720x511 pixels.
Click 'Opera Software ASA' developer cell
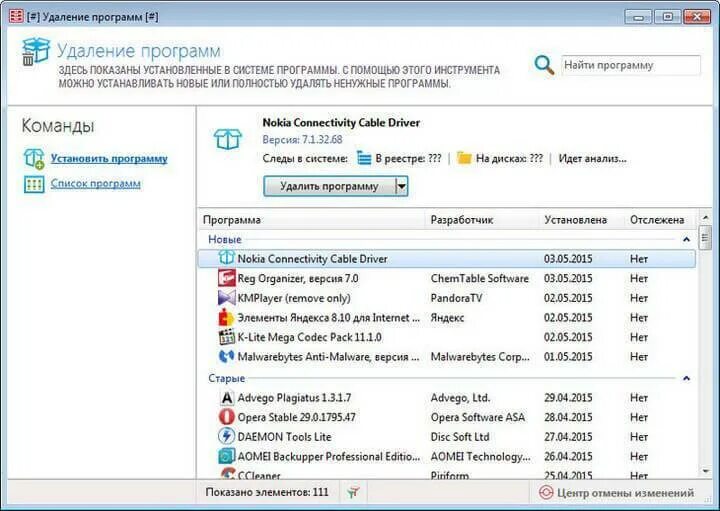[478, 417]
